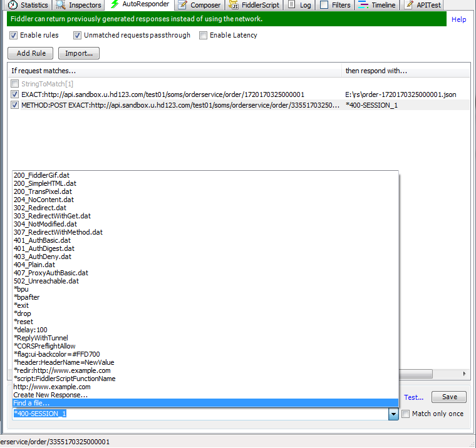Open the Filters tab
This screenshot has height=448, width=476.
coord(335,5)
